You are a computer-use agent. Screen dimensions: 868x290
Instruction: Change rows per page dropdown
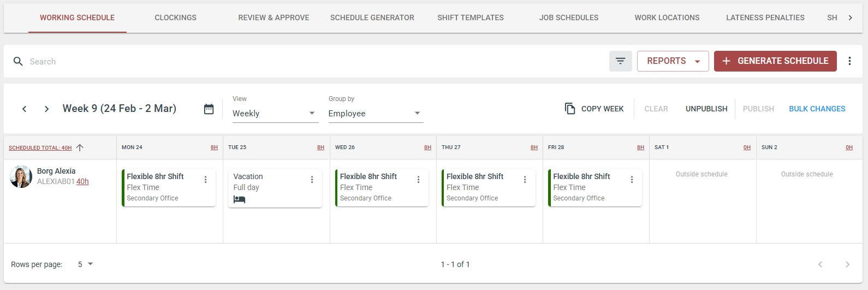85,264
